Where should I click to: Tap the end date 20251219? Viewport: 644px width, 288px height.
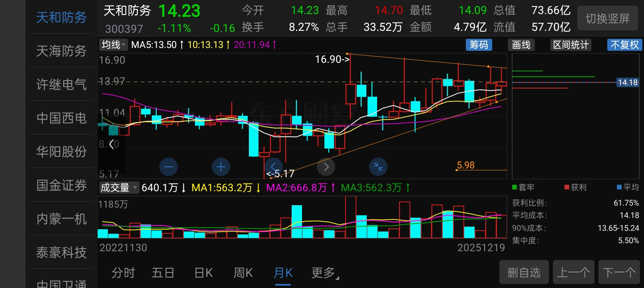(x=481, y=248)
